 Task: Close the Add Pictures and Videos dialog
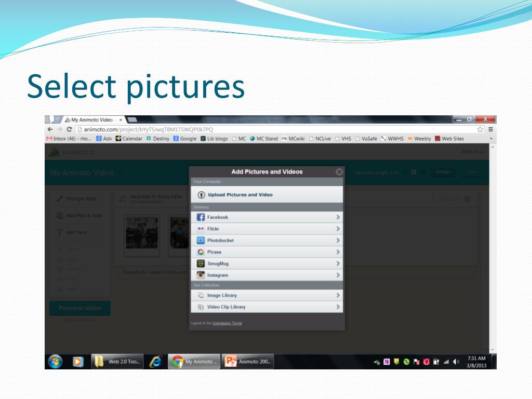(x=339, y=171)
